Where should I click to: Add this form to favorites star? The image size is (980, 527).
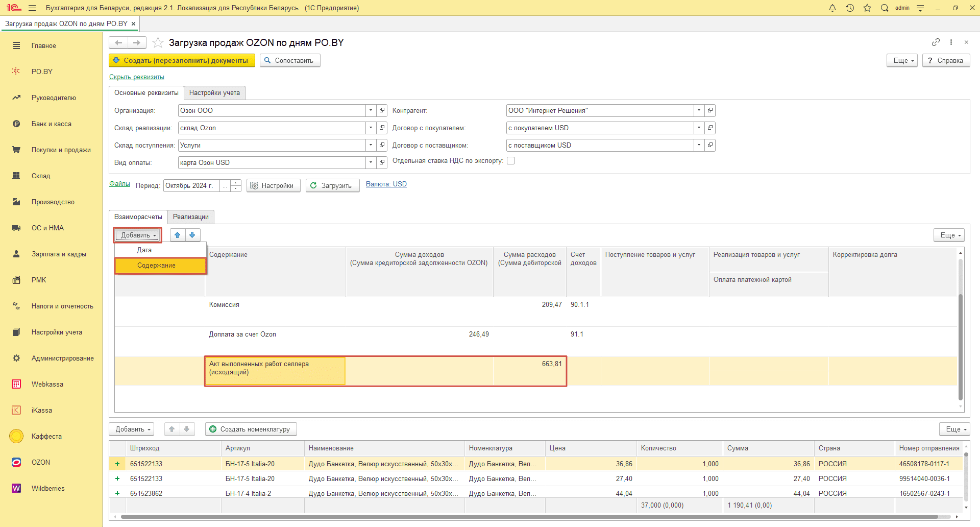158,42
